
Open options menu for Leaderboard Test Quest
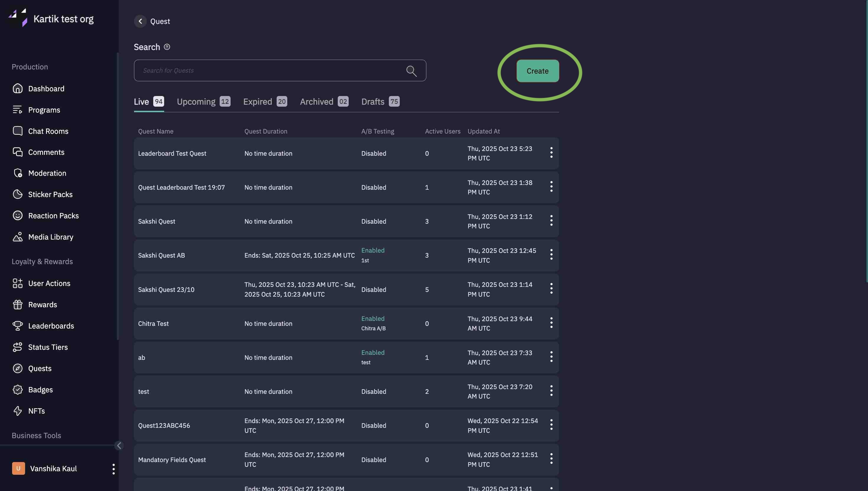[551, 153]
